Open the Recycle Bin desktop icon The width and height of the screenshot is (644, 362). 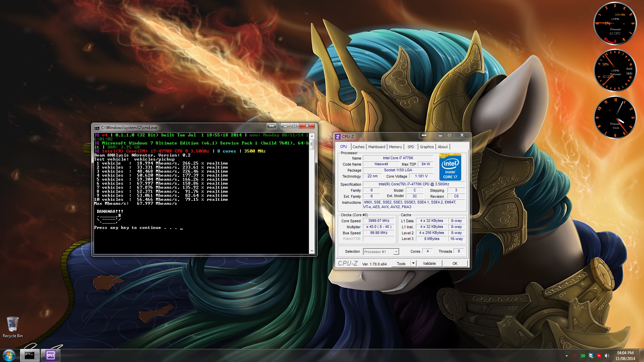13,327
